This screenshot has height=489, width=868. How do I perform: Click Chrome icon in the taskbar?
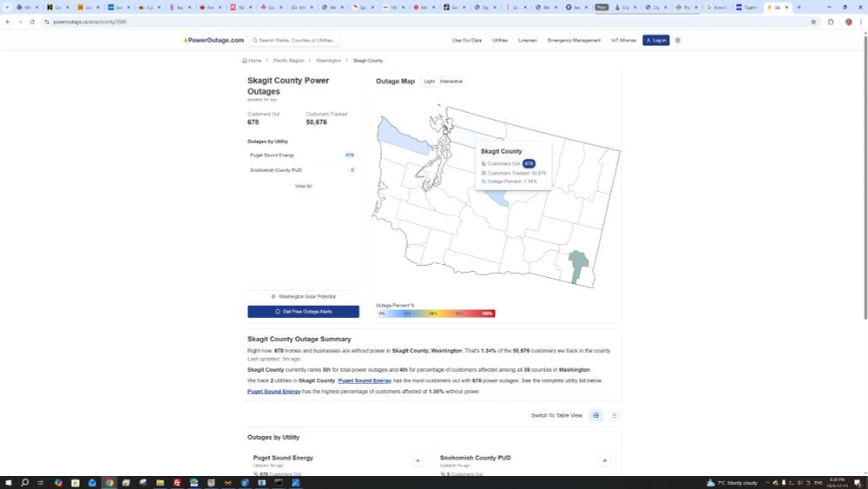coord(109,483)
